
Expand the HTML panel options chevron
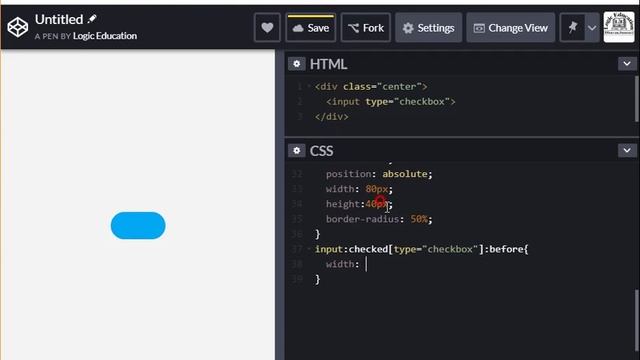[627, 64]
